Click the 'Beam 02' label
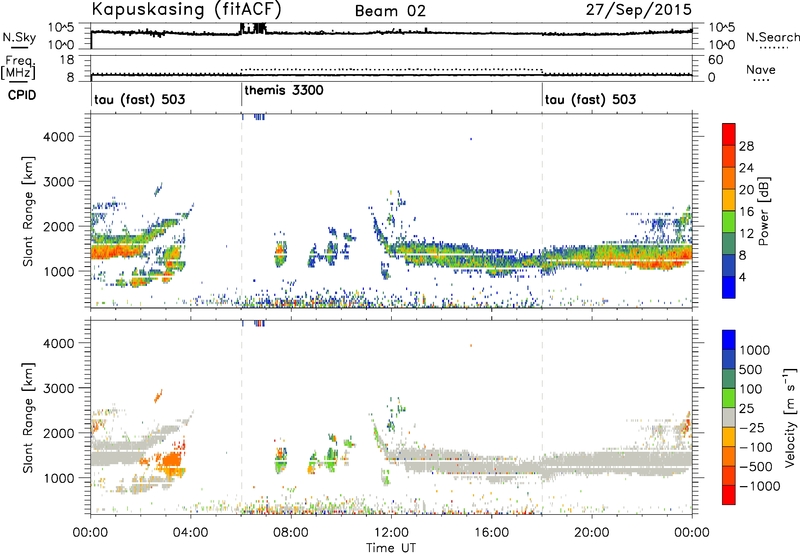800x554 pixels. point(390,11)
